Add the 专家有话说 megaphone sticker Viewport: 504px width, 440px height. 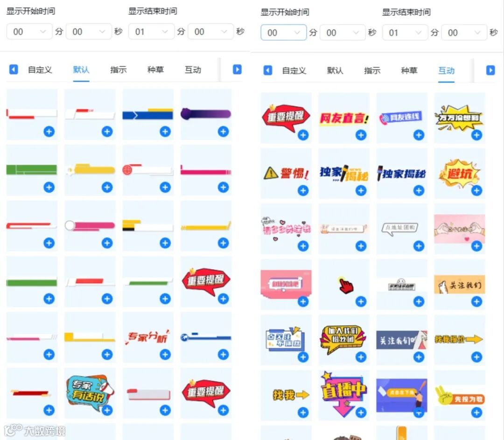point(107,410)
